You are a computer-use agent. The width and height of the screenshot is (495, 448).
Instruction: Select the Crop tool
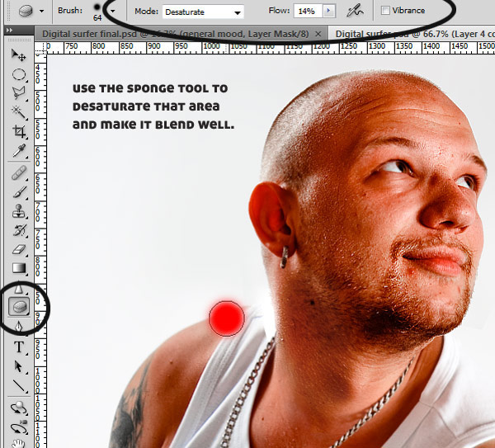click(x=19, y=131)
